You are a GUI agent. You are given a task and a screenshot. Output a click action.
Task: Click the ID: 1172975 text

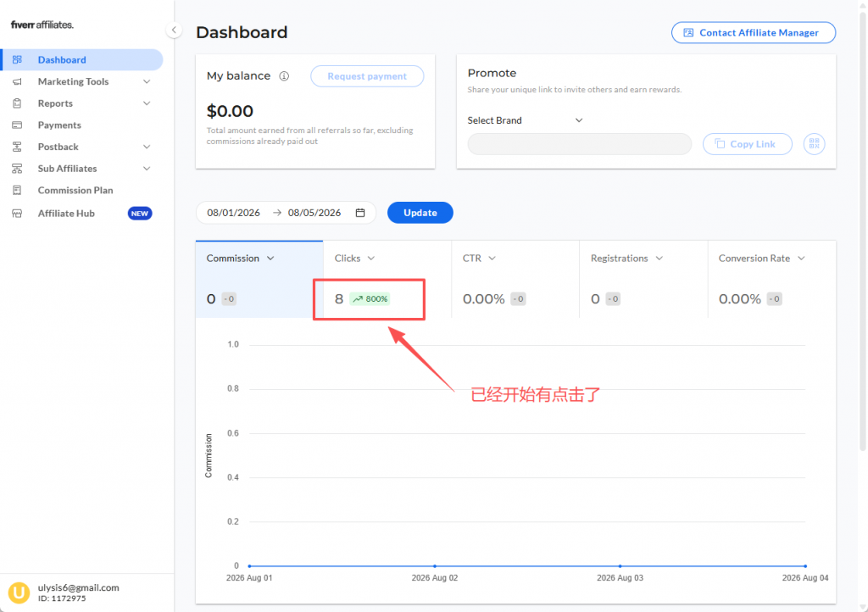[x=62, y=598]
